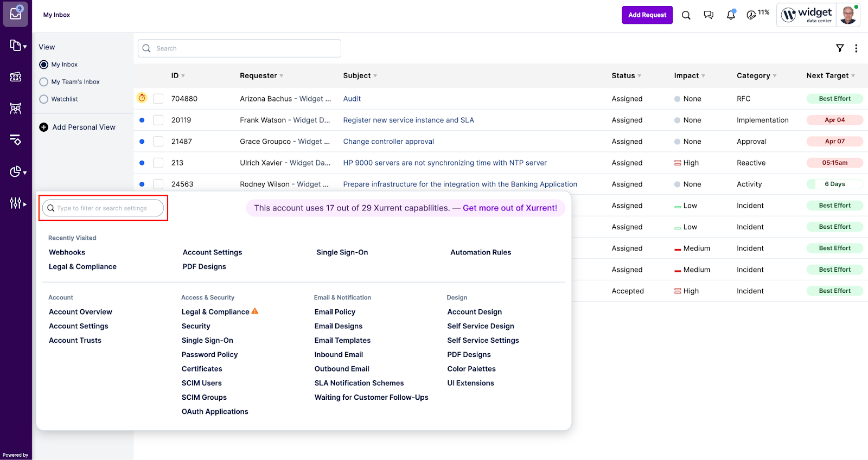
Task: Check the box for request 24563
Action: pos(158,184)
